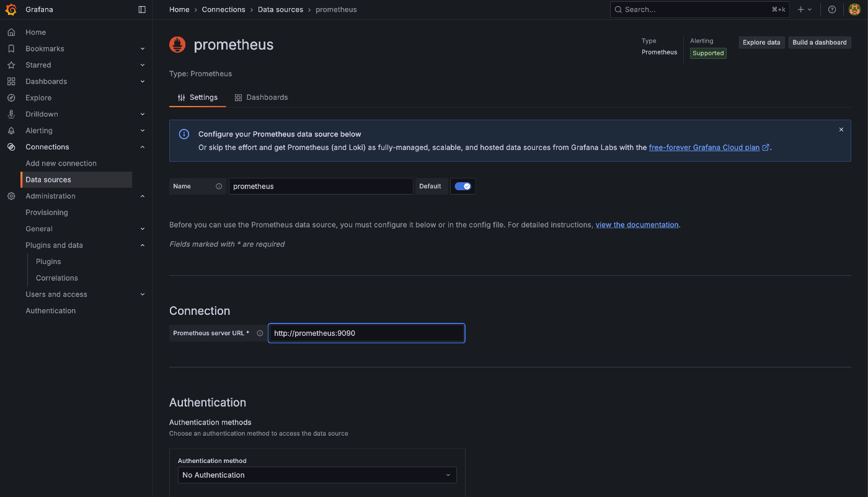
Task: Click the Explore item in sidebar
Action: (x=38, y=98)
